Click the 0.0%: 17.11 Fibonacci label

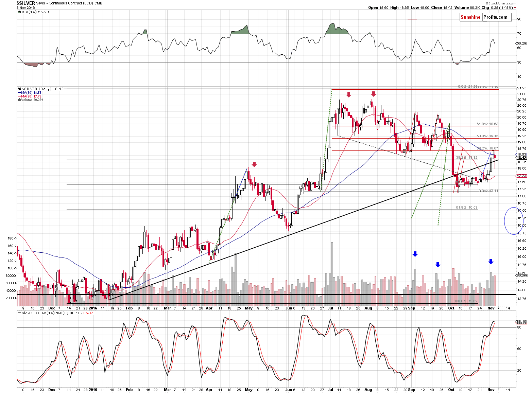point(488,191)
